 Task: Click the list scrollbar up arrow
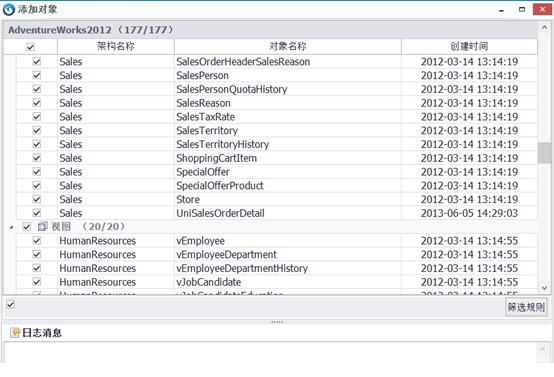[x=544, y=27]
